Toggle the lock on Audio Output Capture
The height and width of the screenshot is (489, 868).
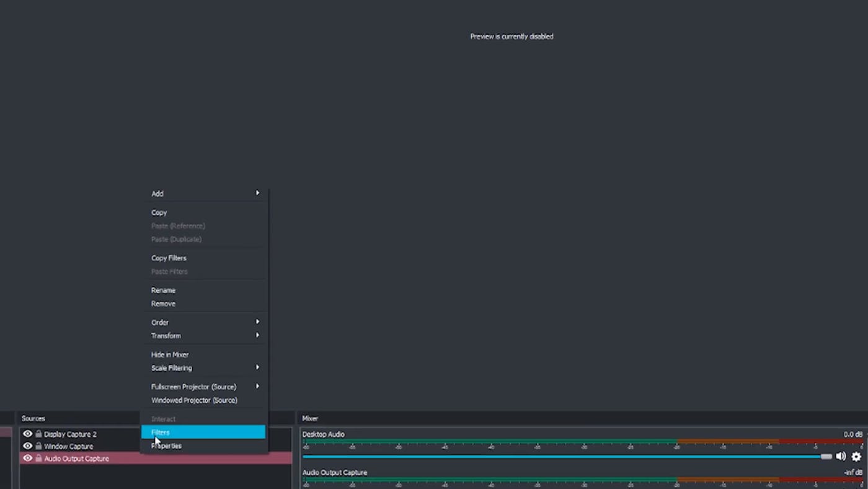(38, 458)
